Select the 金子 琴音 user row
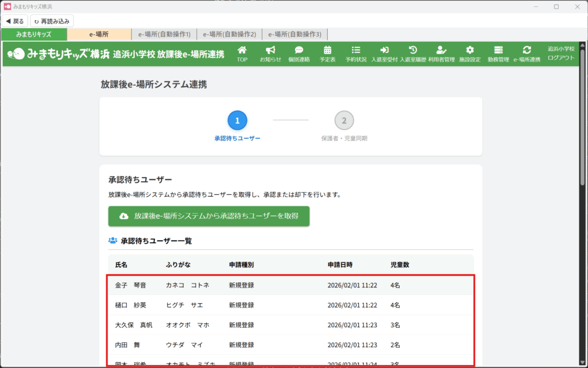The image size is (588, 368). (291, 285)
